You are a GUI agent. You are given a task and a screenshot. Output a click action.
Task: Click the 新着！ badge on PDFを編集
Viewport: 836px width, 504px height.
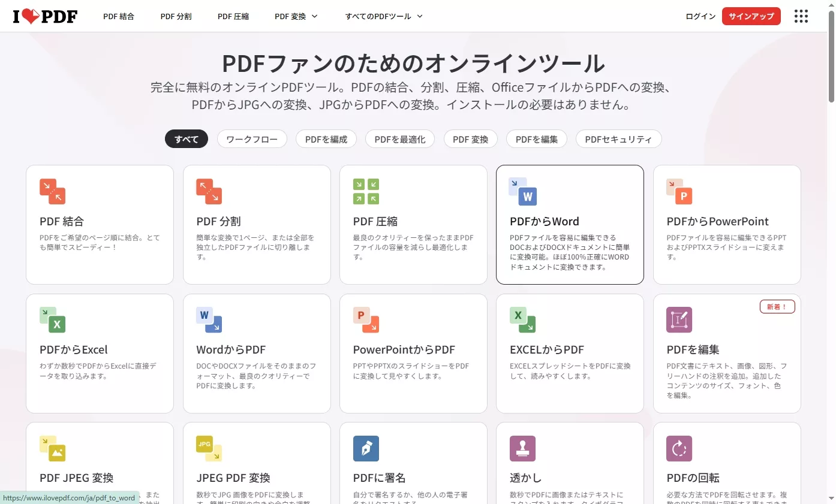[x=777, y=307]
